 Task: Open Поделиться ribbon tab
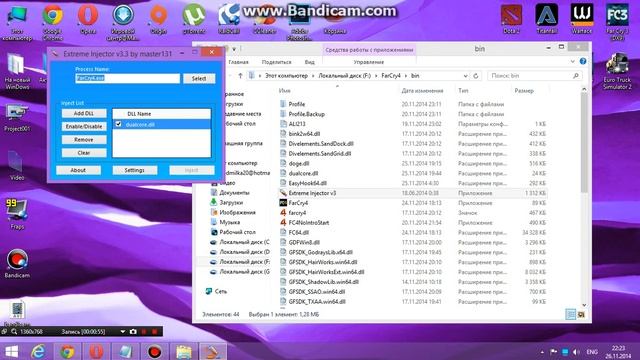tap(276, 62)
